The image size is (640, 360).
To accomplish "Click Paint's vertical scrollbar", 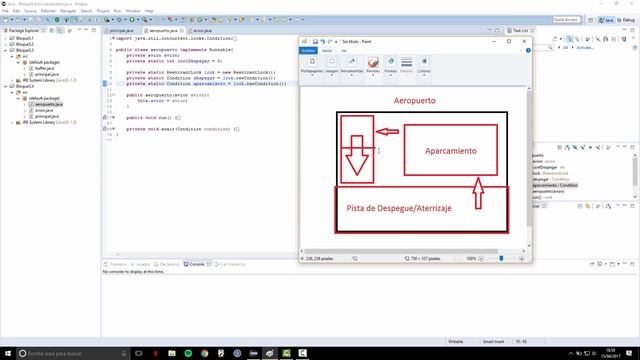I will (x=529, y=159).
